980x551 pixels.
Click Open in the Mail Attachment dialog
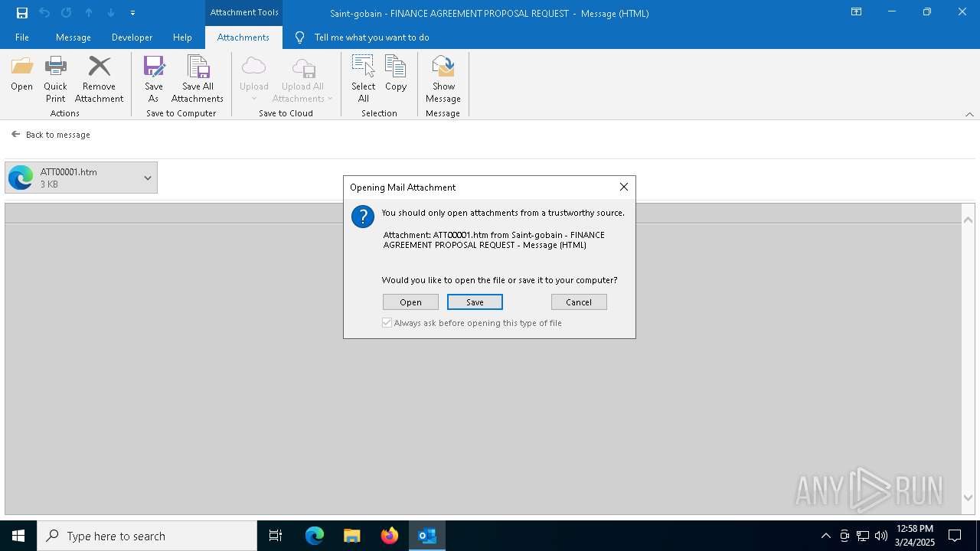[x=410, y=302]
